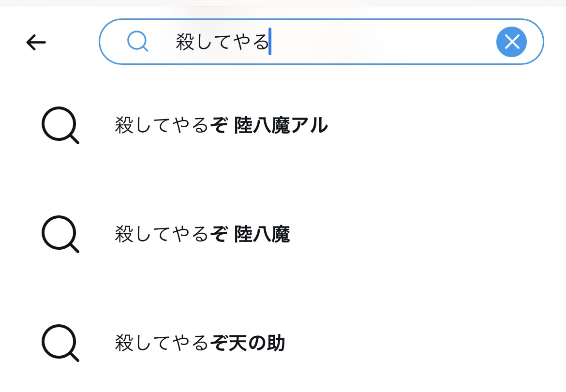This screenshot has height=392, width=566.
Task: Click the empty search field area left of the X
Action: (387, 42)
